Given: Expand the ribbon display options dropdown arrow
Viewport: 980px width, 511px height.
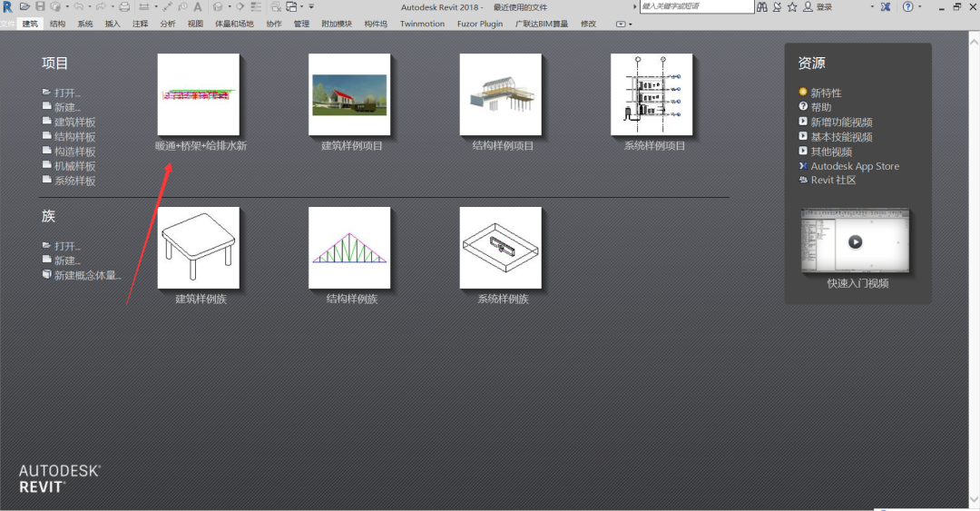Looking at the screenshot, I should (x=630, y=25).
